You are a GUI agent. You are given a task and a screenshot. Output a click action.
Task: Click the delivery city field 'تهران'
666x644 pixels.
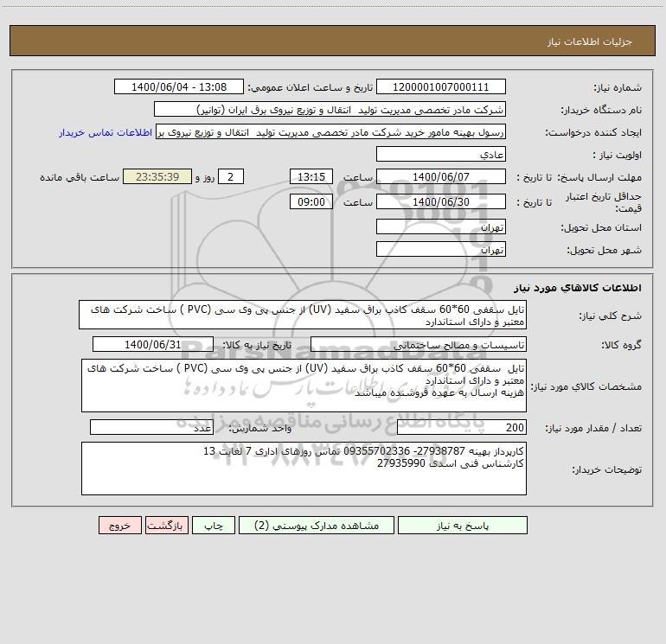(441, 250)
